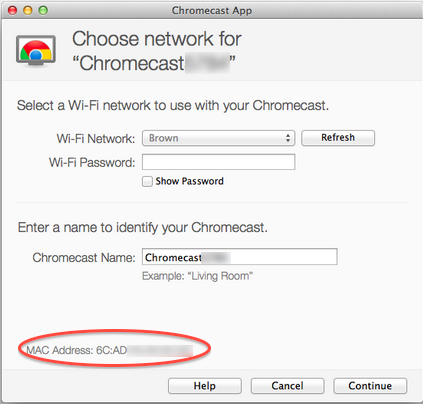Click the Example Living Room hint text

(197, 276)
